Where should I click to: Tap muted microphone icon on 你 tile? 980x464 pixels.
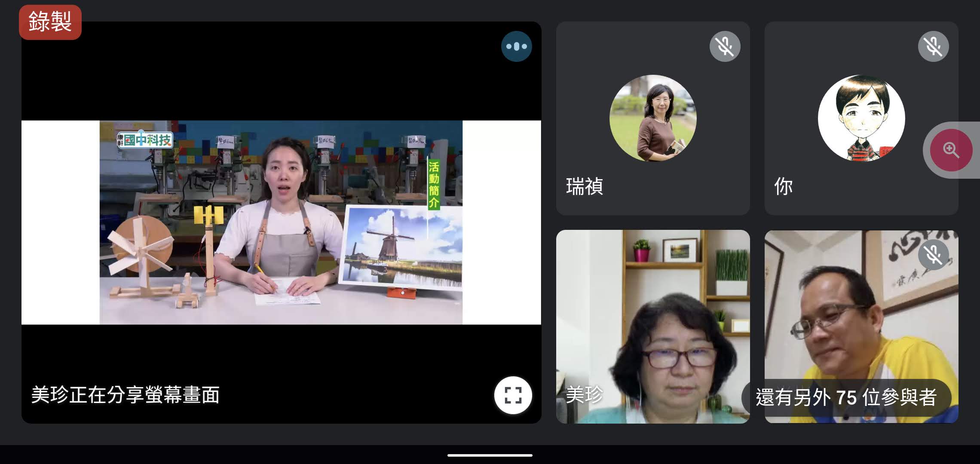click(933, 46)
